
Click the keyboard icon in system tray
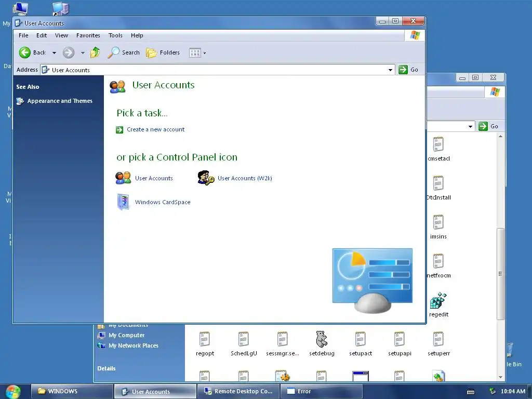click(471, 392)
